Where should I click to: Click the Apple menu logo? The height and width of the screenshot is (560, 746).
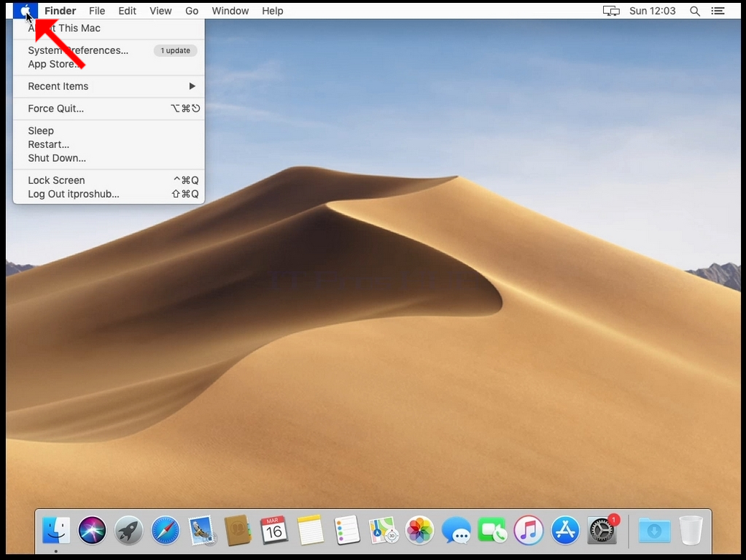click(x=26, y=10)
